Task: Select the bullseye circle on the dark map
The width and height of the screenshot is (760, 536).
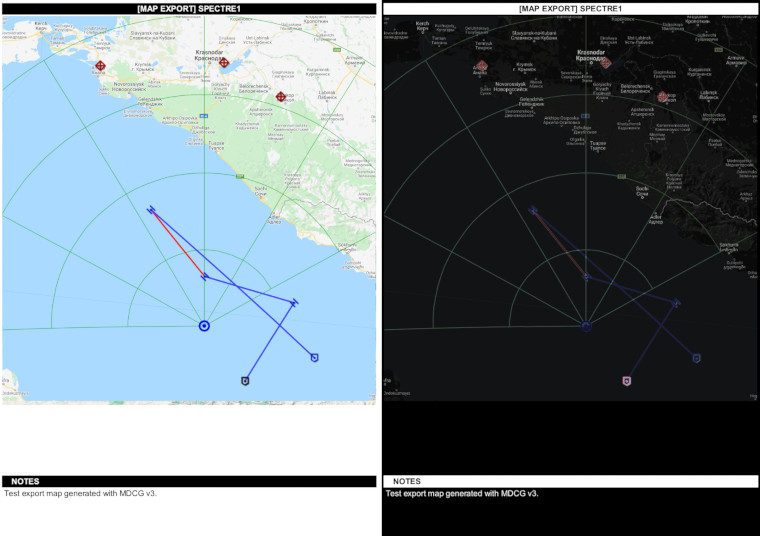Action: 586,326
